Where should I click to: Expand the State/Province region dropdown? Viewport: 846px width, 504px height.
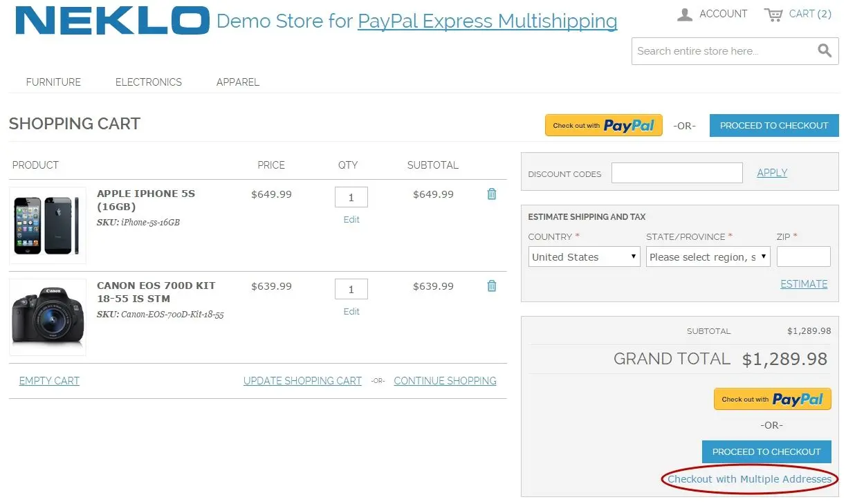click(x=708, y=256)
